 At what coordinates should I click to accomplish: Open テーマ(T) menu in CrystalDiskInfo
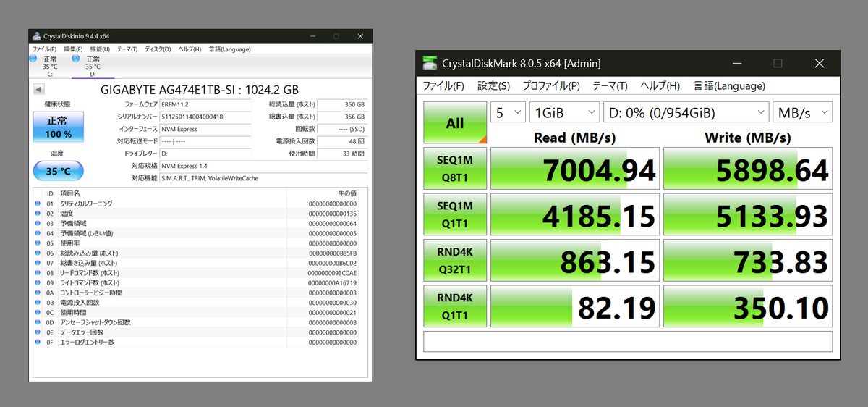tap(127, 49)
